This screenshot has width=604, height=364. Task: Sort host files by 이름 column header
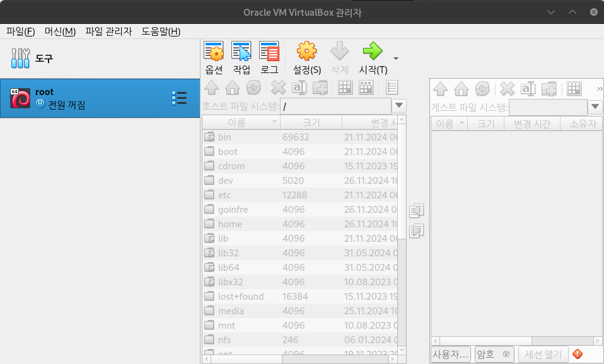point(241,123)
